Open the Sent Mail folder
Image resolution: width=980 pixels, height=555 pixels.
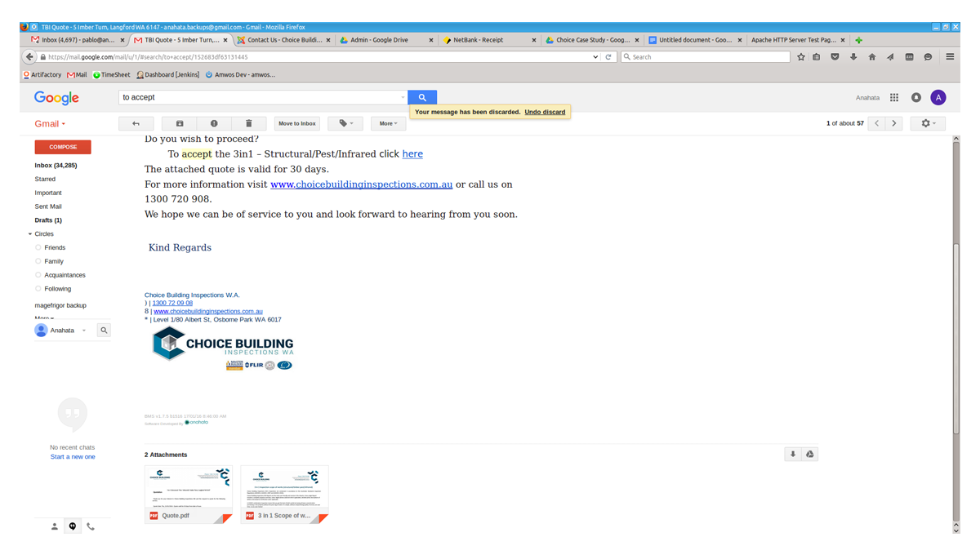[x=48, y=206]
